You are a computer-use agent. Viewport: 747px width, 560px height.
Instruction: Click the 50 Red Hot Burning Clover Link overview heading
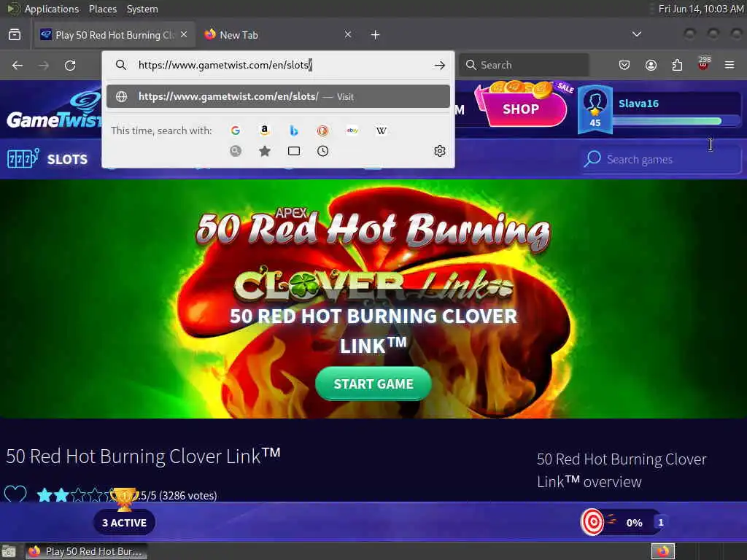622,470
